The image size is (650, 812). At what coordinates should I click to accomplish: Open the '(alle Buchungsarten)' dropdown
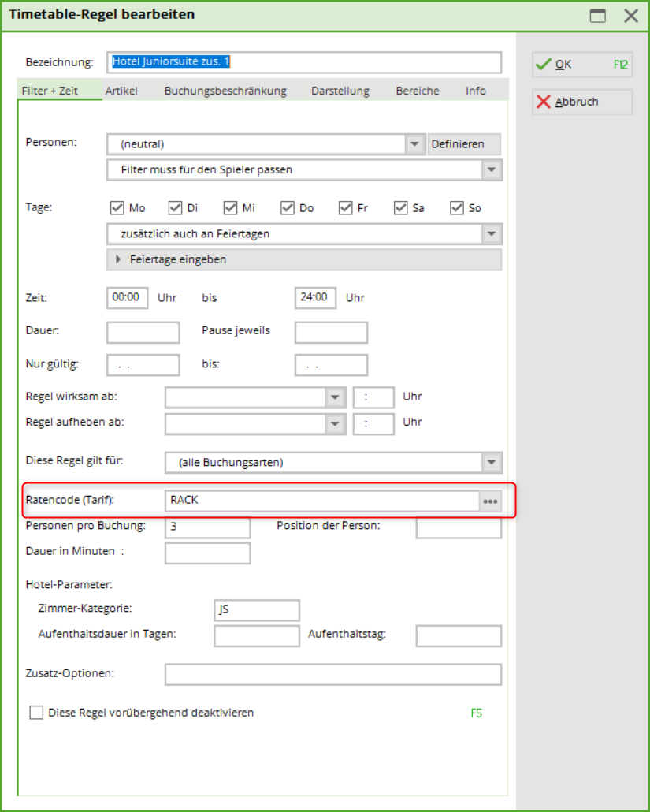click(x=492, y=462)
